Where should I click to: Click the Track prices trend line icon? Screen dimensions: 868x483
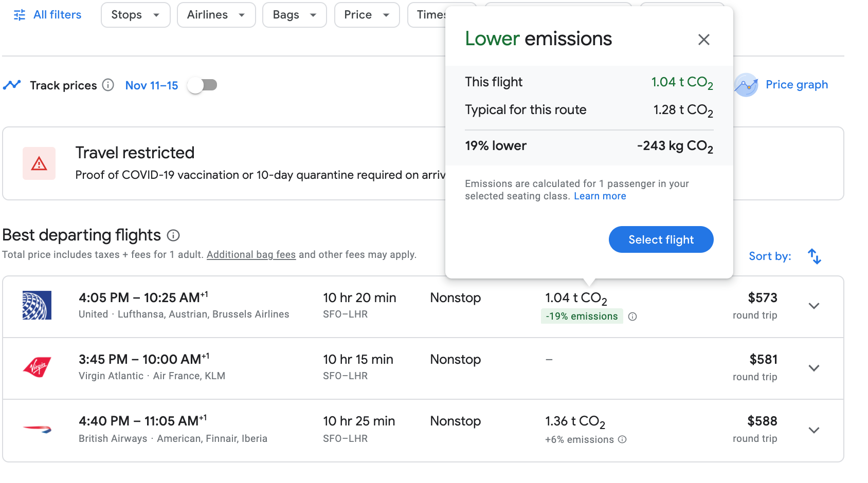point(12,85)
